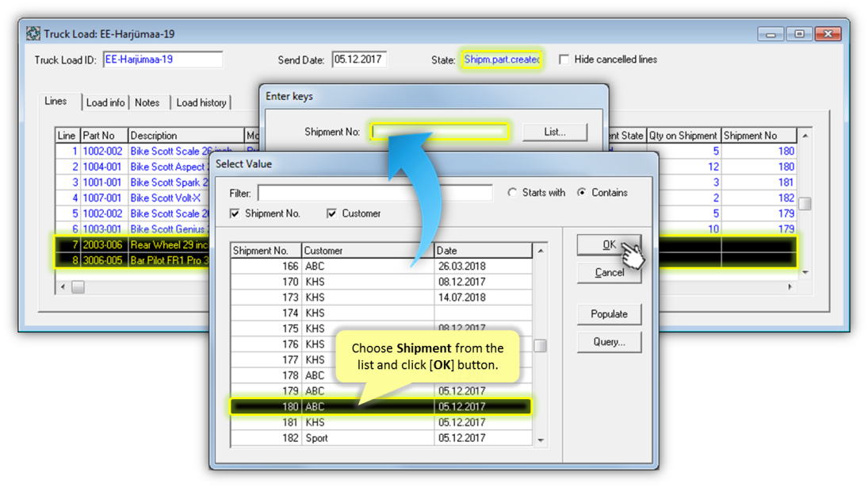Screen dimensions: 868x488
Task: Minimize the Truck Load window
Action: (770, 34)
